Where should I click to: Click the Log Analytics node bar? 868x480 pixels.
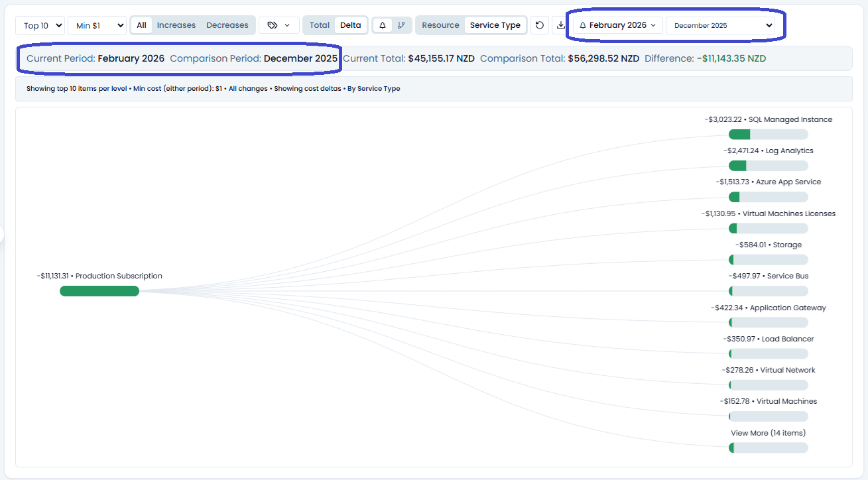tap(769, 166)
